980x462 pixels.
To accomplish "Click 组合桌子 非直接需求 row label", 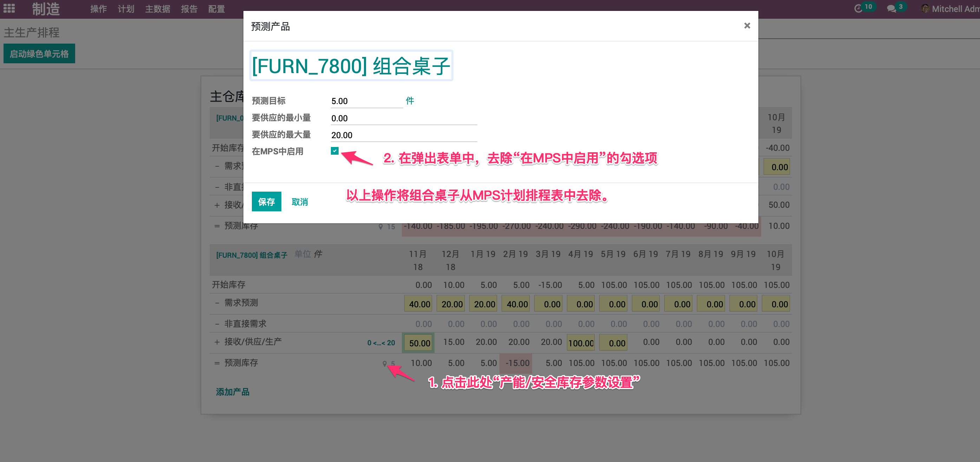I will (x=246, y=324).
